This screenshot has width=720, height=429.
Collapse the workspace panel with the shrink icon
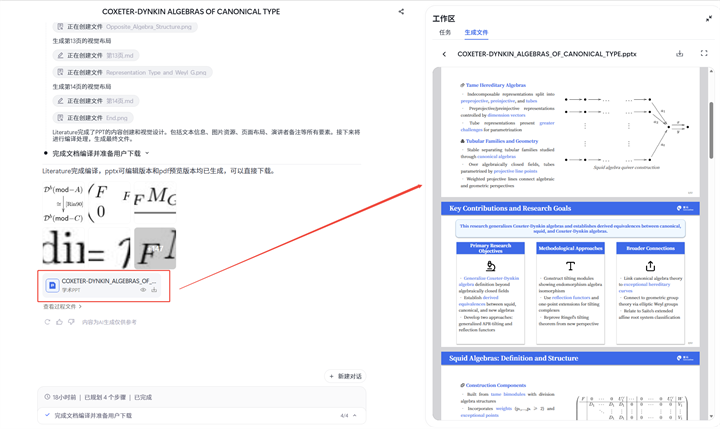tap(709, 18)
